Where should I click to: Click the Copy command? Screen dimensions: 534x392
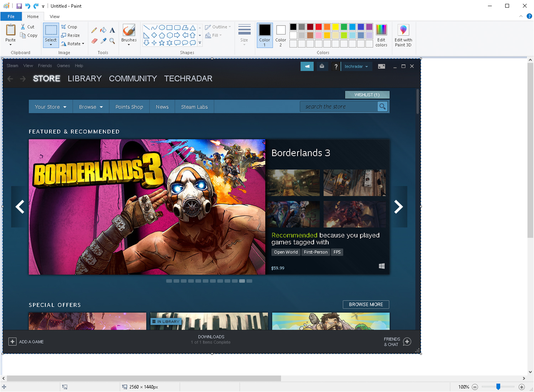(x=29, y=35)
